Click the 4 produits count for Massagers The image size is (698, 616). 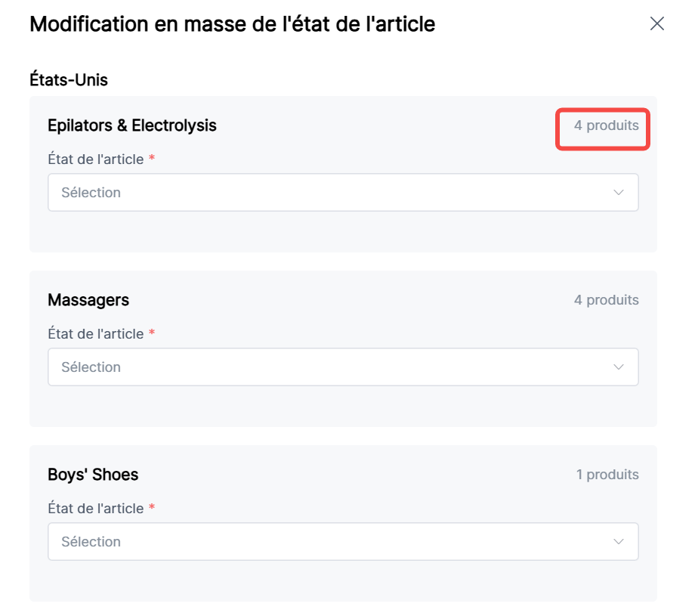click(606, 300)
